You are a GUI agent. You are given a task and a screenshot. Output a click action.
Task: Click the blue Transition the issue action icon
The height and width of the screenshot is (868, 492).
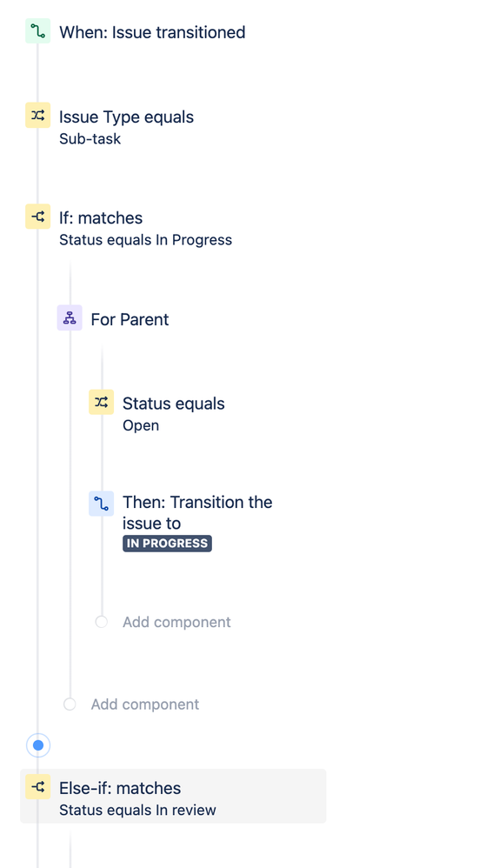pyautogui.click(x=102, y=504)
